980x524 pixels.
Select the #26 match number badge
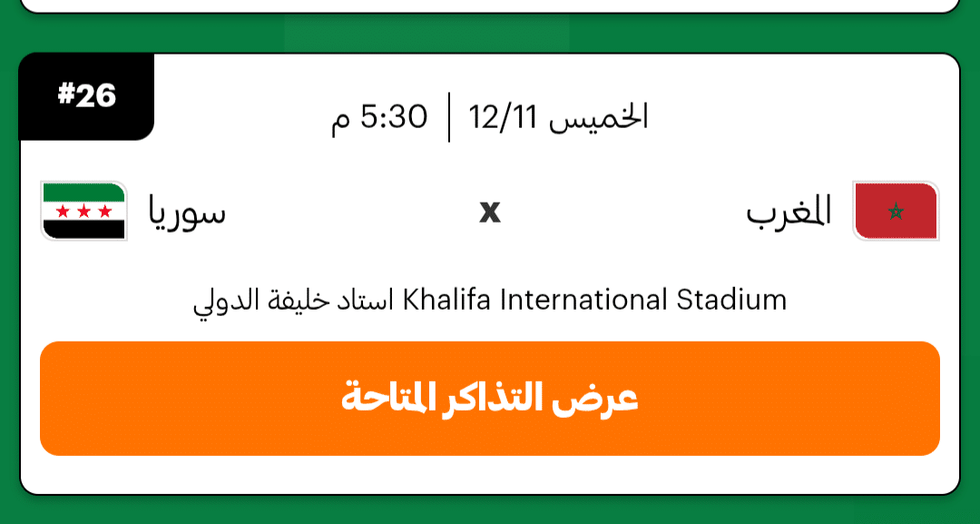tap(87, 95)
